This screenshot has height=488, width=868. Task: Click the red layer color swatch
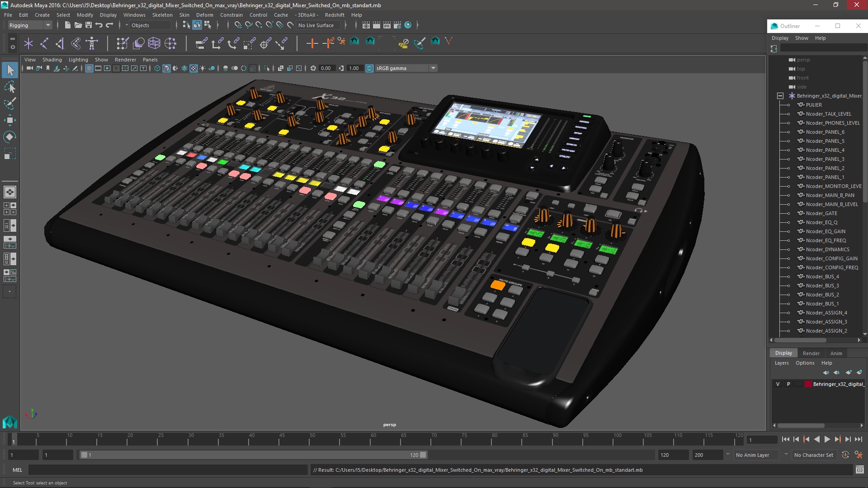tap(808, 384)
